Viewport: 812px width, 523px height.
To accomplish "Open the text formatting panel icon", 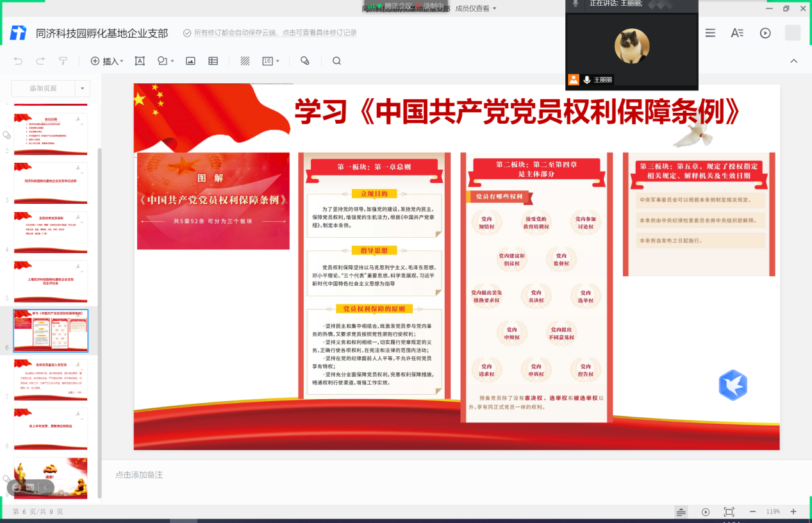I will (737, 33).
